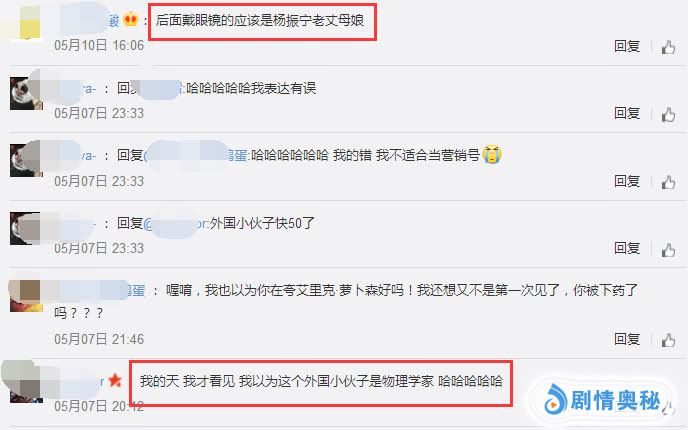Like the '哈哈哈哈哈我表达有误' comment

668,115
